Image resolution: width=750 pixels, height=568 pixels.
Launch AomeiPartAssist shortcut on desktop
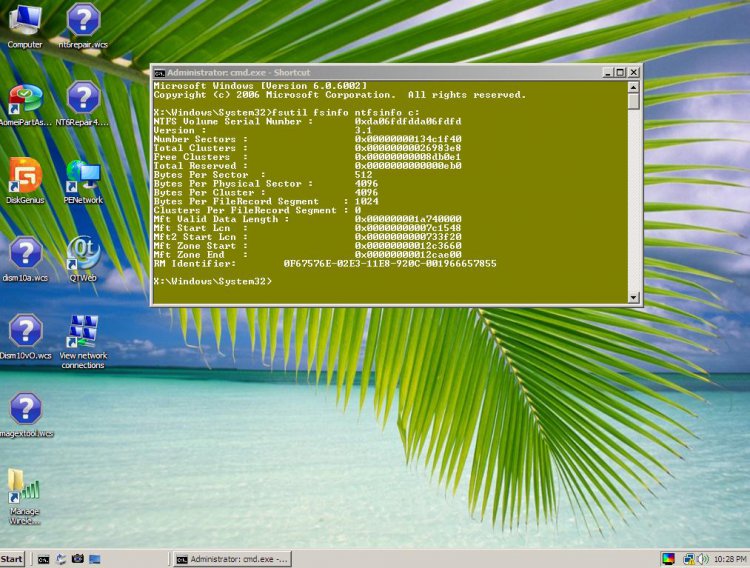(x=24, y=105)
